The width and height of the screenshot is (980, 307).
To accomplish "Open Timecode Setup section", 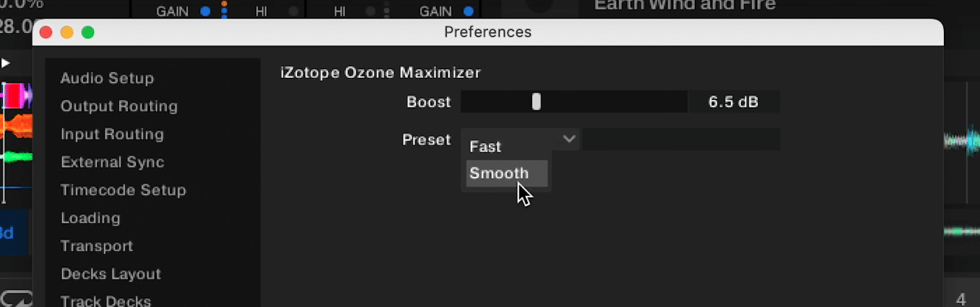I will tap(124, 190).
